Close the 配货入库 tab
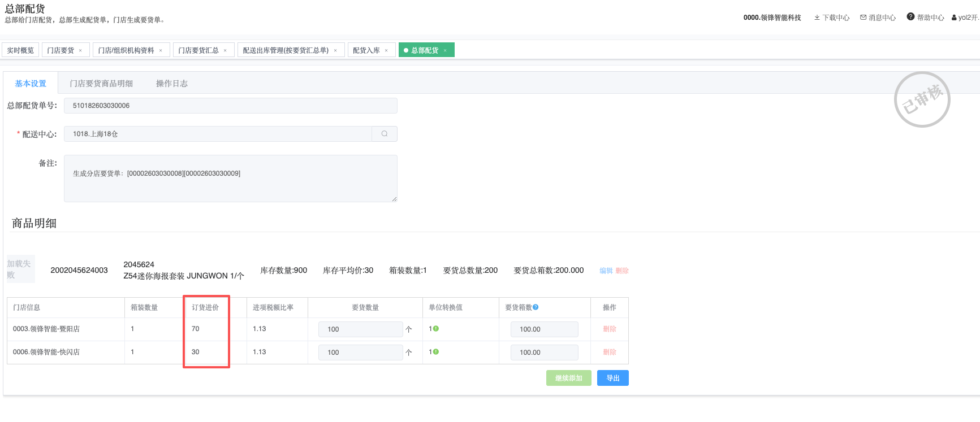 click(386, 51)
